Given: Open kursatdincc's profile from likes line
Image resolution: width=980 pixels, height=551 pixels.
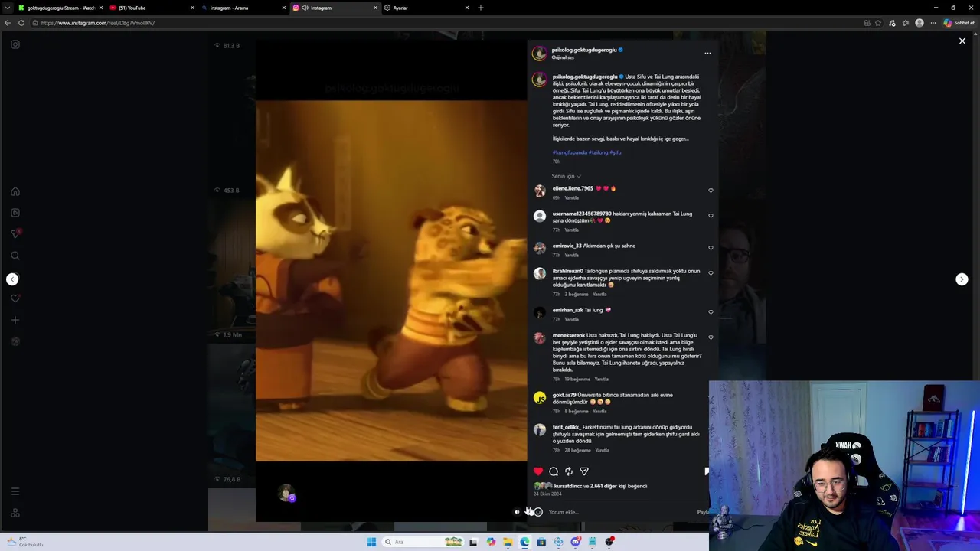Looking at the screenshot, I should click(568, 486).
